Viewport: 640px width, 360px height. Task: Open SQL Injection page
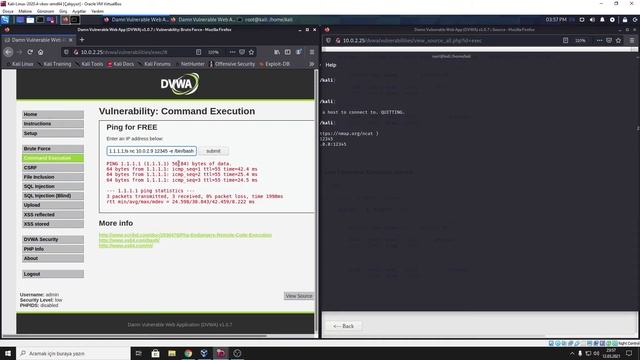(53, 186)
